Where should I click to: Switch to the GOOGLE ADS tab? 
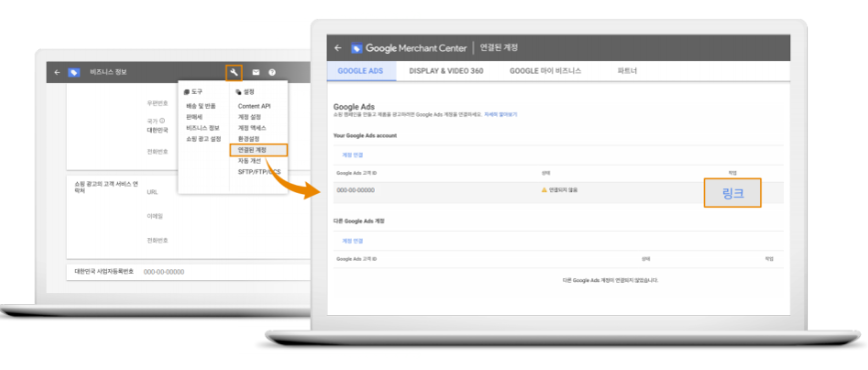click(x=360, y=71)
